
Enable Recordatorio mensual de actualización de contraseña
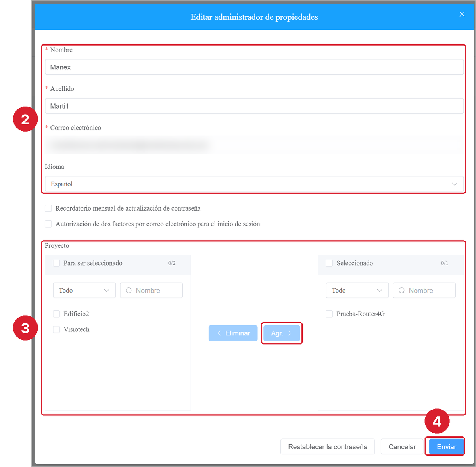(48, 209)
